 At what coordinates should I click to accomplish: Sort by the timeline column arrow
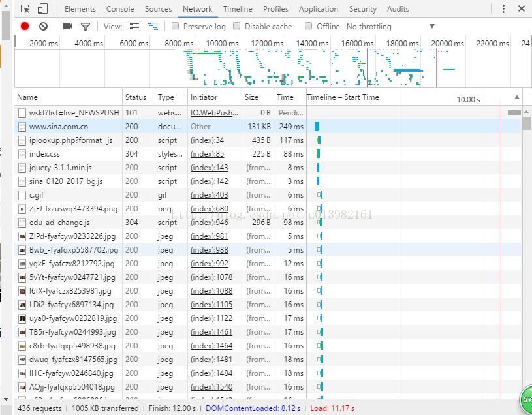[517, 97]
